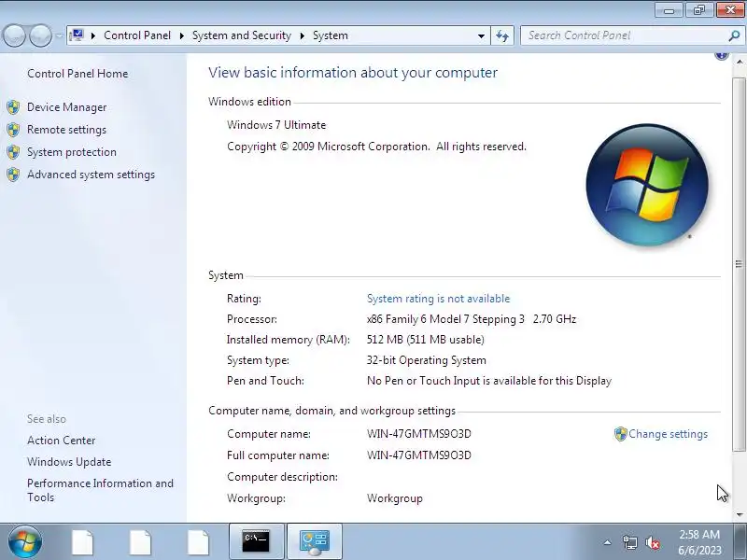This screenshot has width=747, height=560.
Task: Focus the Search Control Panel field
Action: (x=624, y=35)
